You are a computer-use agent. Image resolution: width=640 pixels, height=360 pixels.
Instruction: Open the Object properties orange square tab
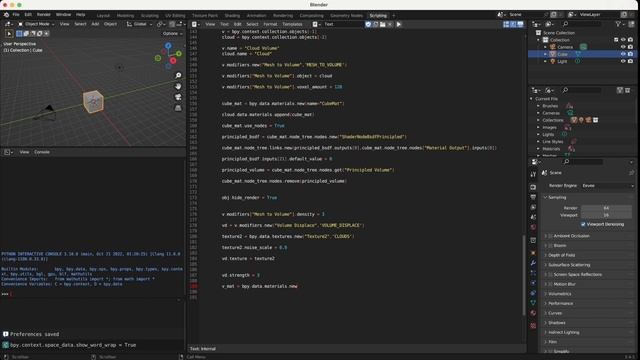tap(533, 253)
